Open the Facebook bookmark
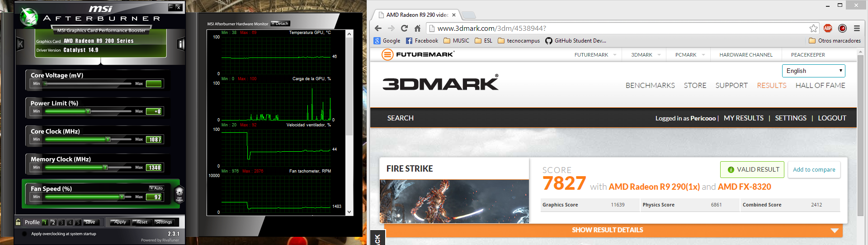 point(422,41)
